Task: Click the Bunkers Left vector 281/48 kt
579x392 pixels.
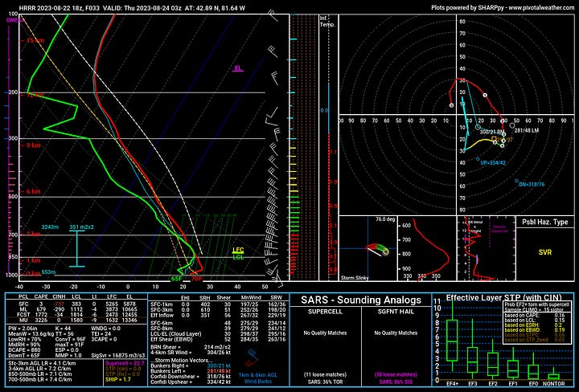Action: point(219,371)
